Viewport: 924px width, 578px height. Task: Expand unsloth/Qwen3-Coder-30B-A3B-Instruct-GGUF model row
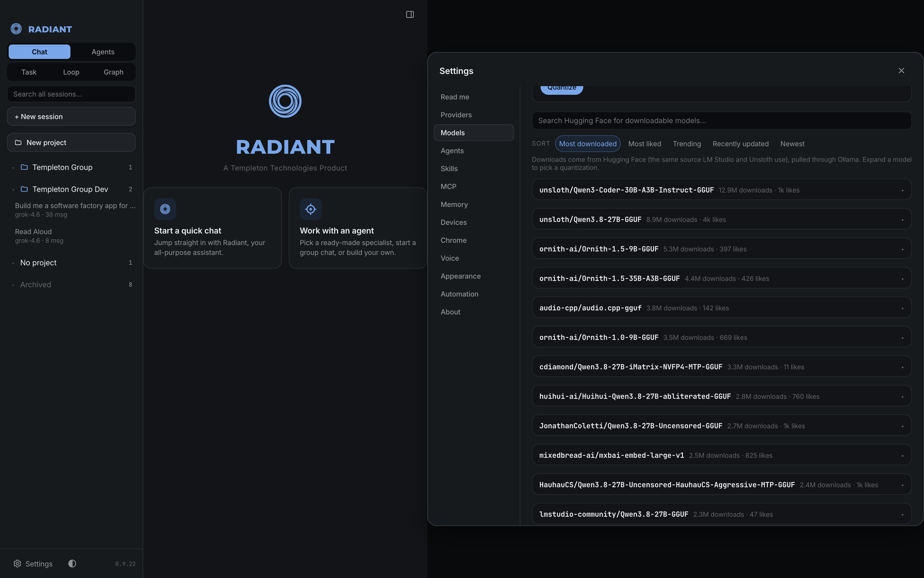click(722, 190)
